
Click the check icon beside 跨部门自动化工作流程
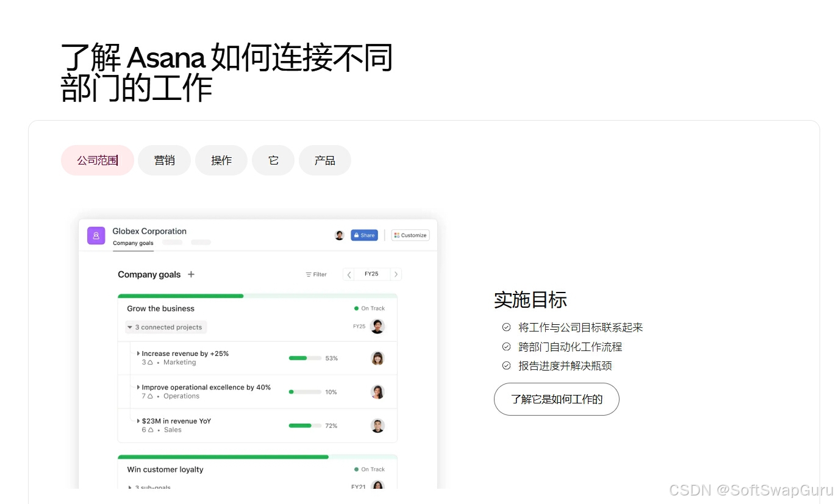tap(506, 347)
